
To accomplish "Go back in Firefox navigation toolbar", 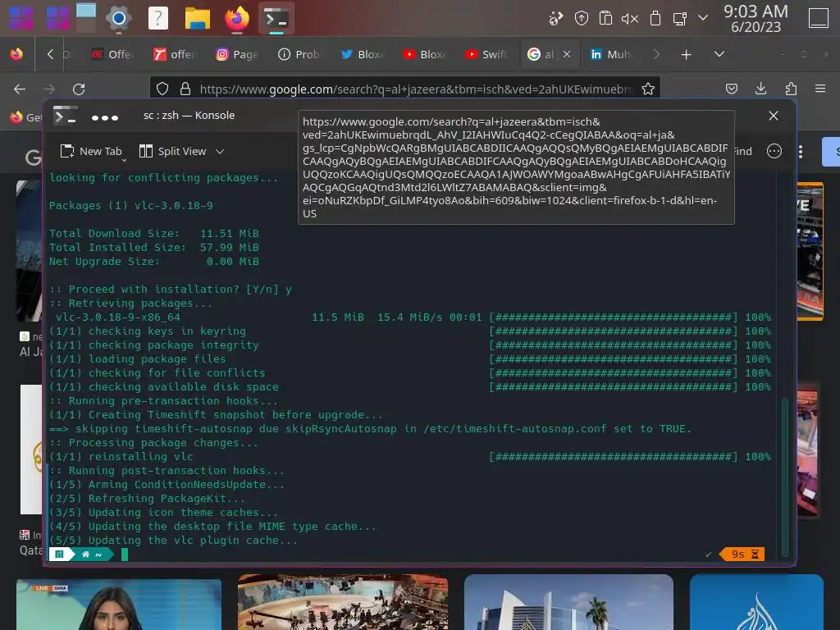I will point(20,89).
